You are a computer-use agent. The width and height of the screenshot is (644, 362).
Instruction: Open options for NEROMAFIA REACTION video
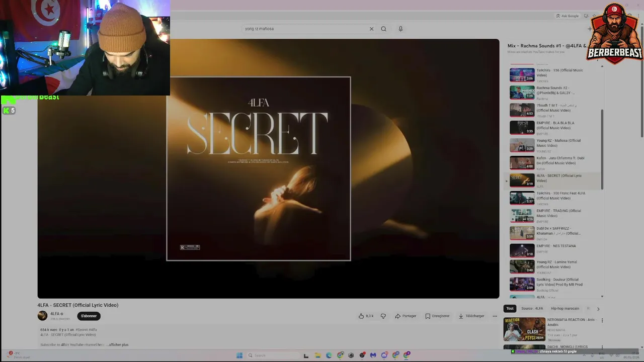tap(602, 320)
